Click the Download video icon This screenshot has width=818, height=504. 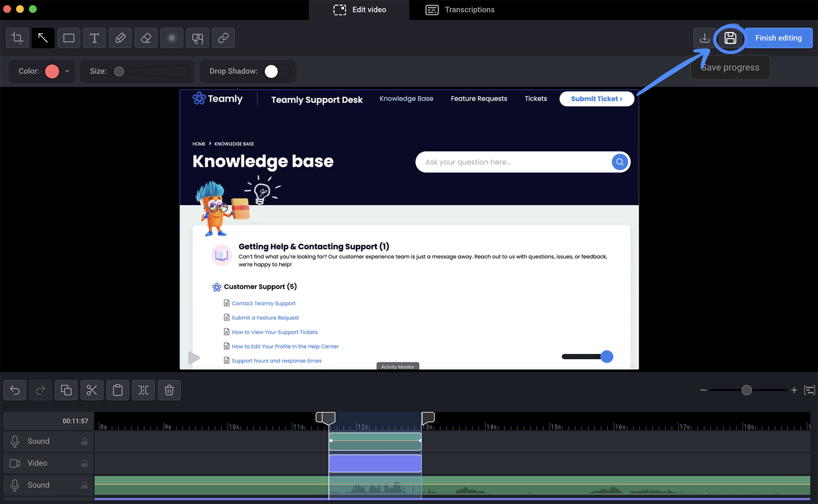tap(704, 38)
